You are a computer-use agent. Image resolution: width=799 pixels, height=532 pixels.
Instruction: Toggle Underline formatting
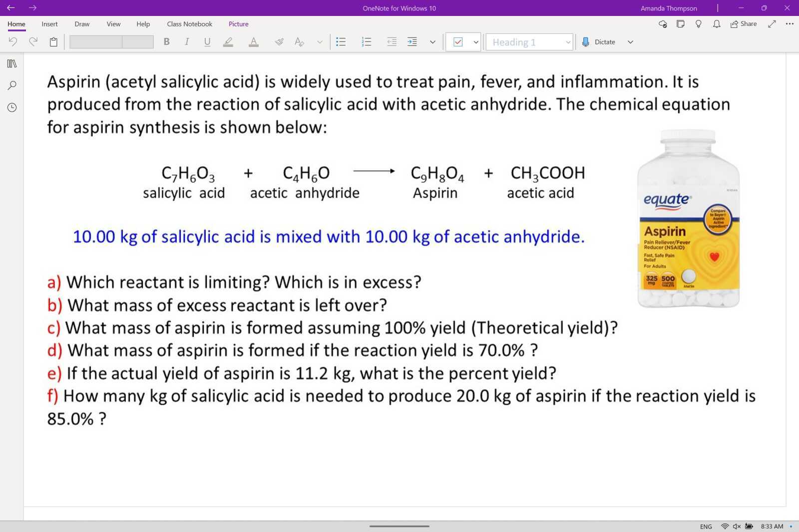click(x=206, y=42)
